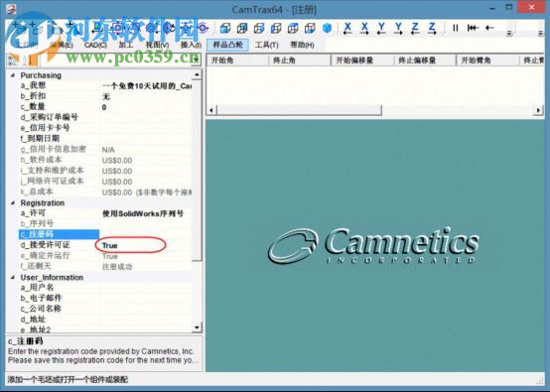The image size is (550, 392).
Task: Click the h_软件成本 row label
Action: tap(41, 160)
